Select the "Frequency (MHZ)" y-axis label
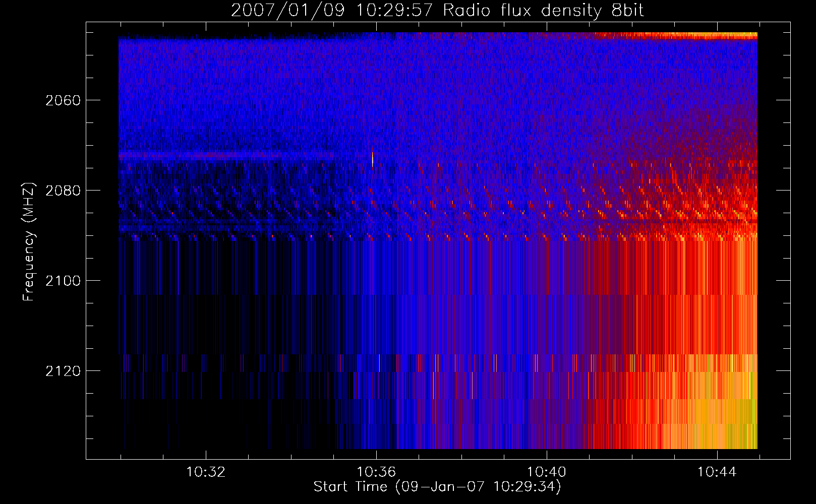The image size is (816, 504). (29, 242)
